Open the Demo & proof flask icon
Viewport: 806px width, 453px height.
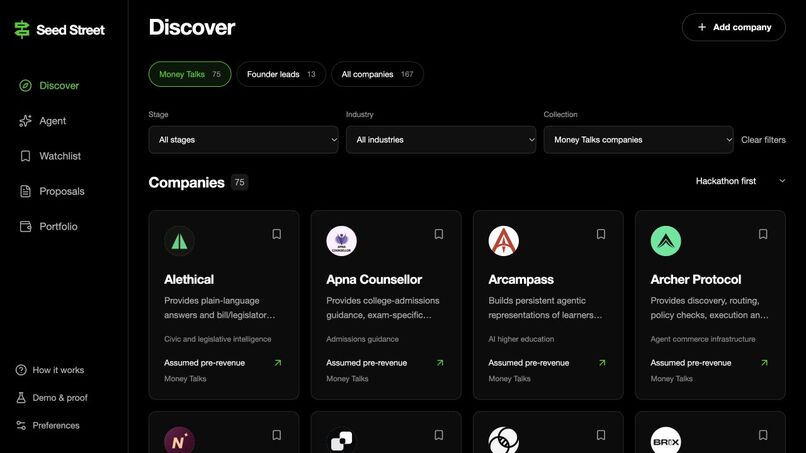(21, 397)
